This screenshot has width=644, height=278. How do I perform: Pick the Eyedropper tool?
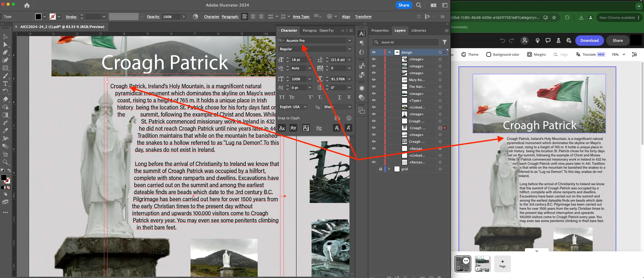click(x=5, y=131)
